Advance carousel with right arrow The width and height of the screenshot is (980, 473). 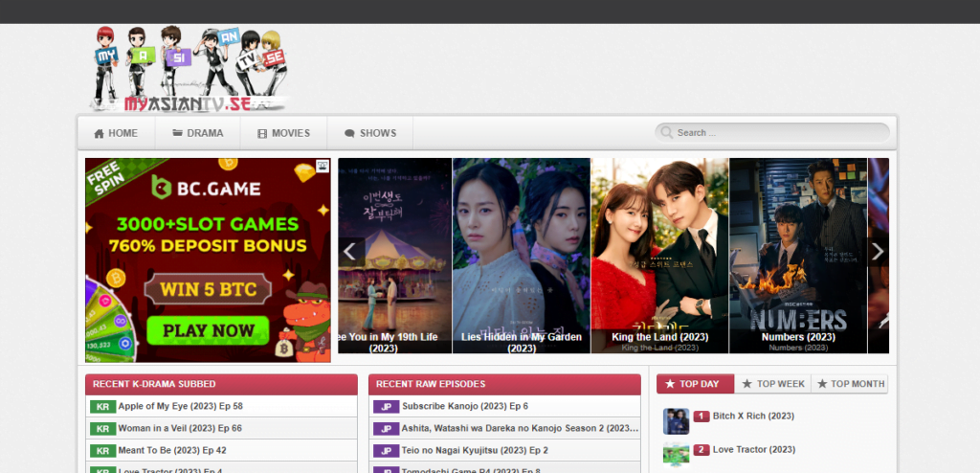(877, 252)
